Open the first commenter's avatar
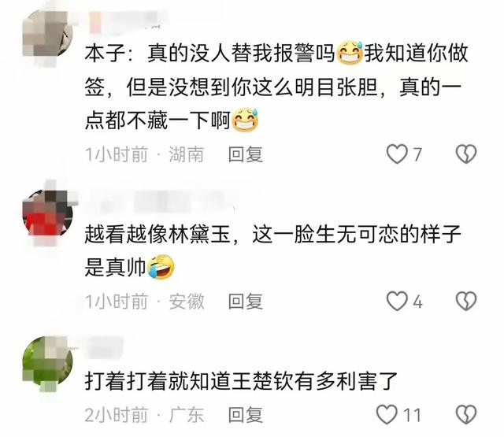This screenshot has height=437, width=504. coord(47,36)
